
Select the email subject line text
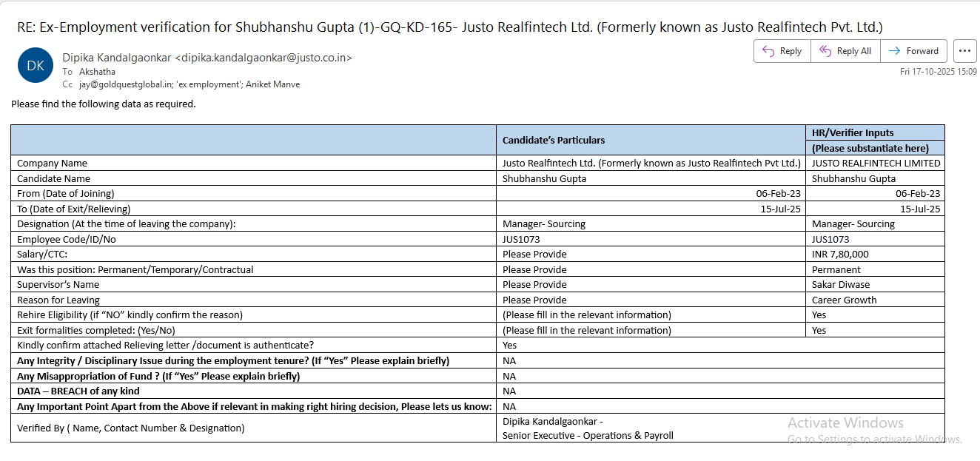pyautogui.click(x=450, y=27)
